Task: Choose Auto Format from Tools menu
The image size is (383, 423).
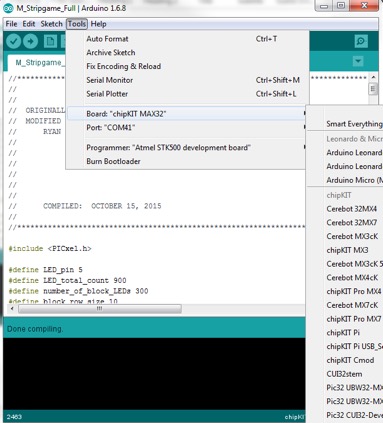Action: [x=187, y=39]
